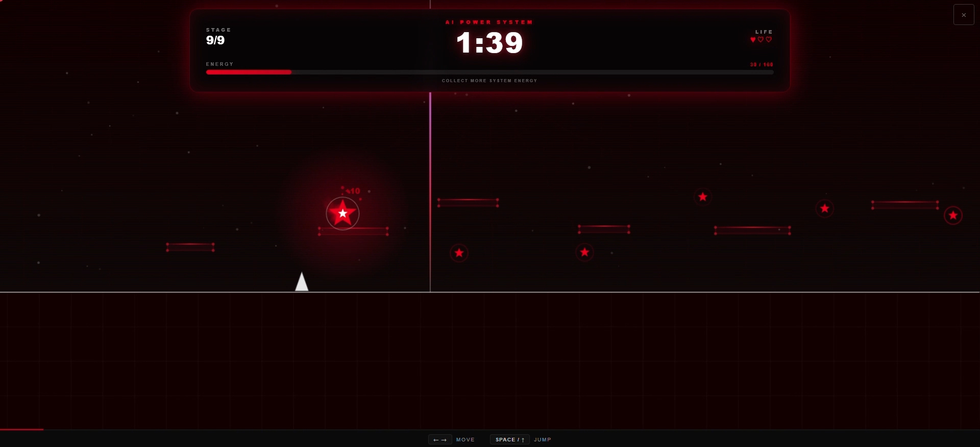Collect the second low star right of beam
The width and height of the screenshot is (980, 447).
584,252
